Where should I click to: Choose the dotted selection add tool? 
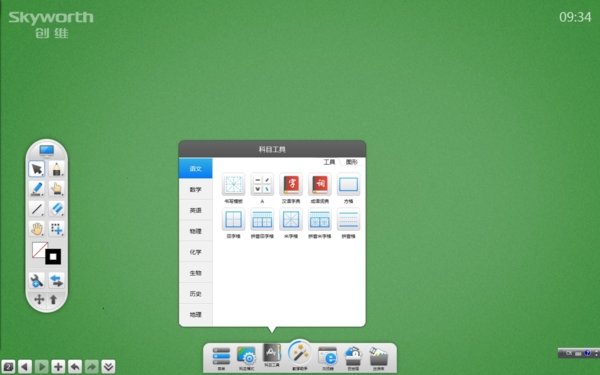[57, 228]
